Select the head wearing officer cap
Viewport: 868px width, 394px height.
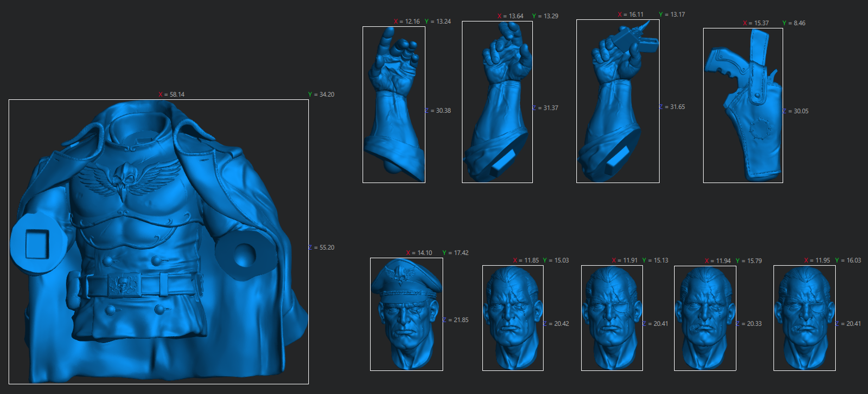click(406, 314)
